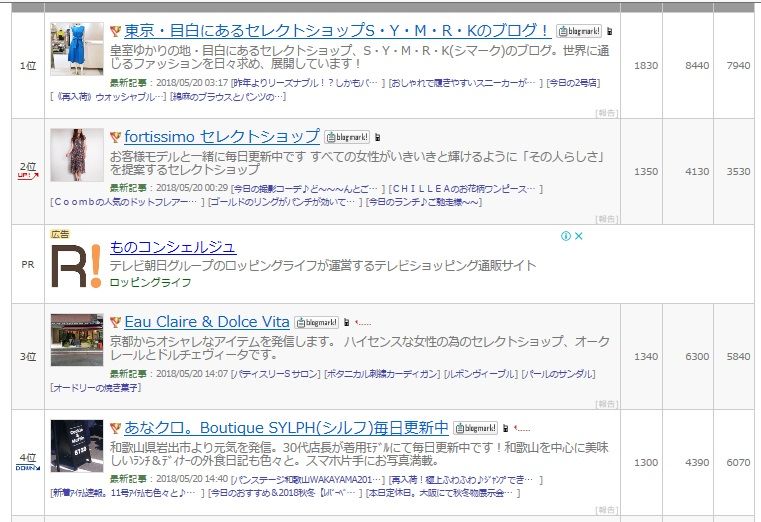Open the Eau Claire & Dolce Vita blog link
This screenshot has width=761, height=522.
pyautogui.click(x=207, y=322)
